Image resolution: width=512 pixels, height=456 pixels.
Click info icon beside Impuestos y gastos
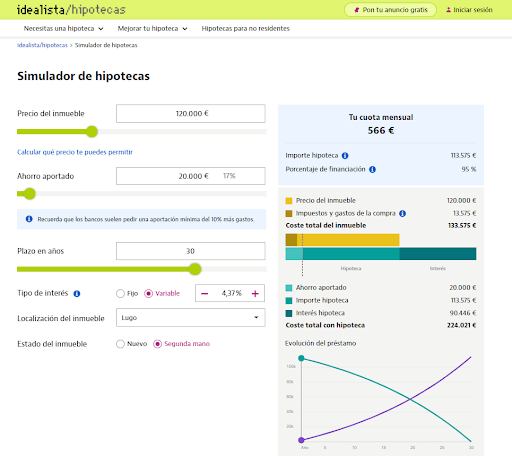point(402,213)
